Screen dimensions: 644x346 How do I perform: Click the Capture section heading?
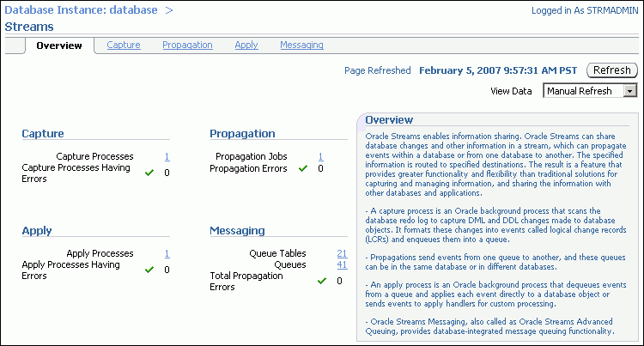tap(43, 133)
